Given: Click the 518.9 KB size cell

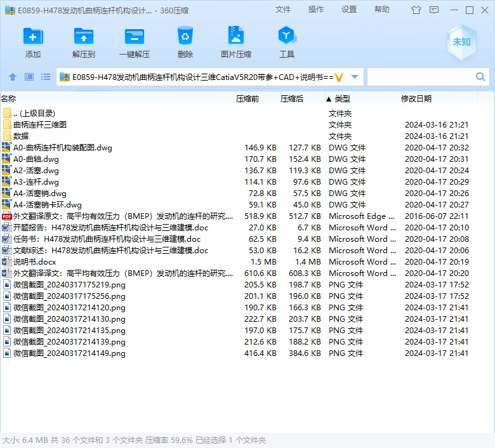Looking at the screenshot, I should pyautogui.click(x=260, y=216).
